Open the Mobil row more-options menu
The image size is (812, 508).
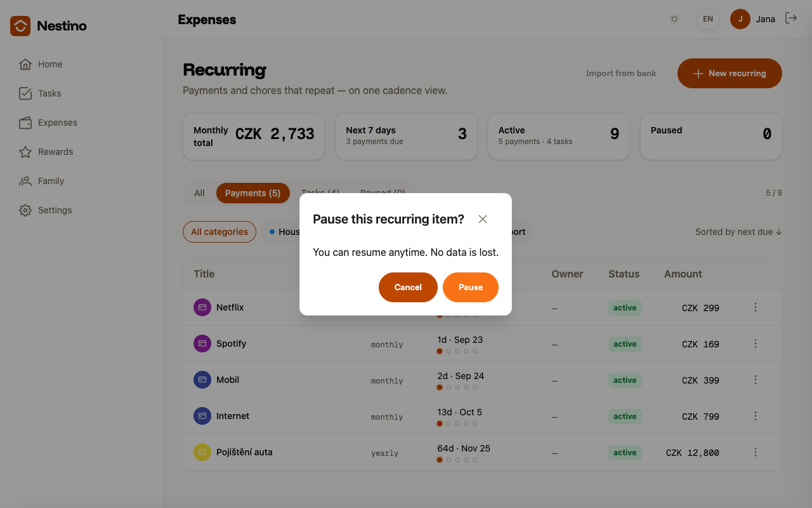click(756, 380)
